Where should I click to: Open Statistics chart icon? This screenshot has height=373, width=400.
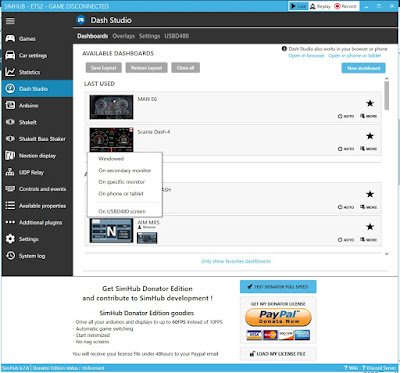point(10,72)
